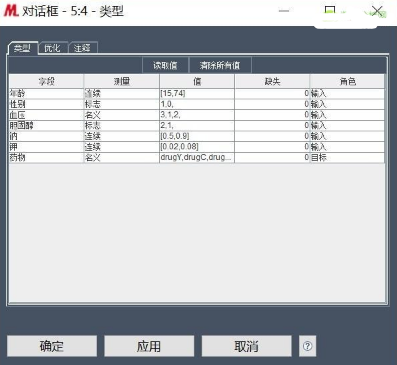Click the 缺失 column header
Viewport: 397px width, 365px height.
[x=272, y=81]
